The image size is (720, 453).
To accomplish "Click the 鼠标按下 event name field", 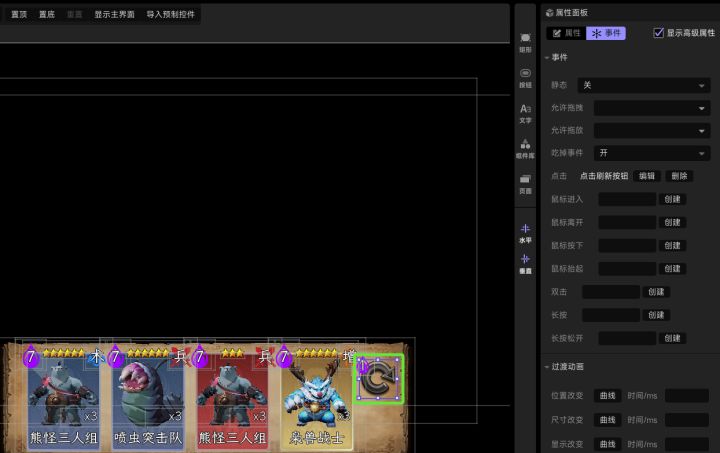I will point(627,246).
